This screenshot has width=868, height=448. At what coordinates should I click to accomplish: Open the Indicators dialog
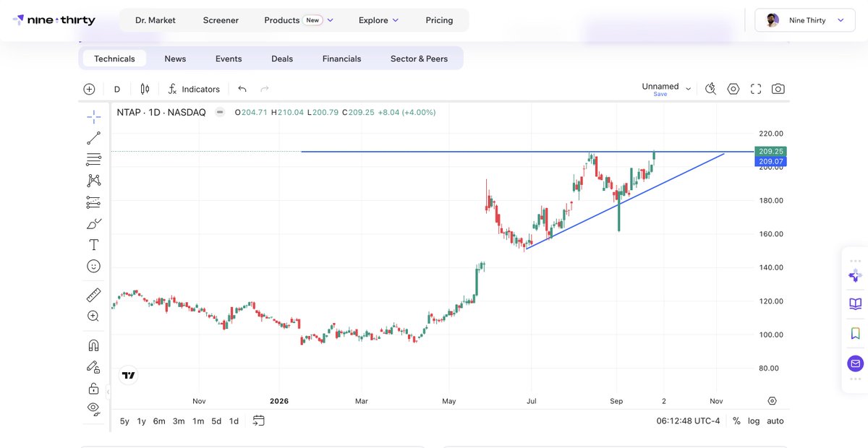click(x=194, y=89)
